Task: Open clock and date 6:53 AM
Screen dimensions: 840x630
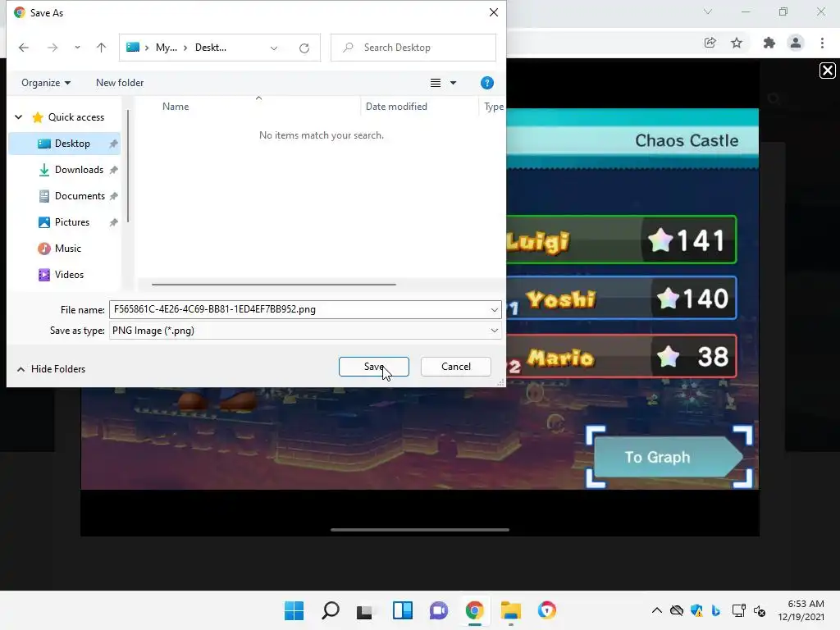Action: click(x=801, y=610)
